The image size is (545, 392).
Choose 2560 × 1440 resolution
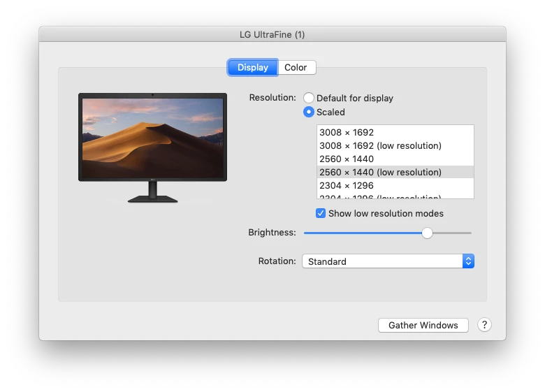click(x=395, y=159)
